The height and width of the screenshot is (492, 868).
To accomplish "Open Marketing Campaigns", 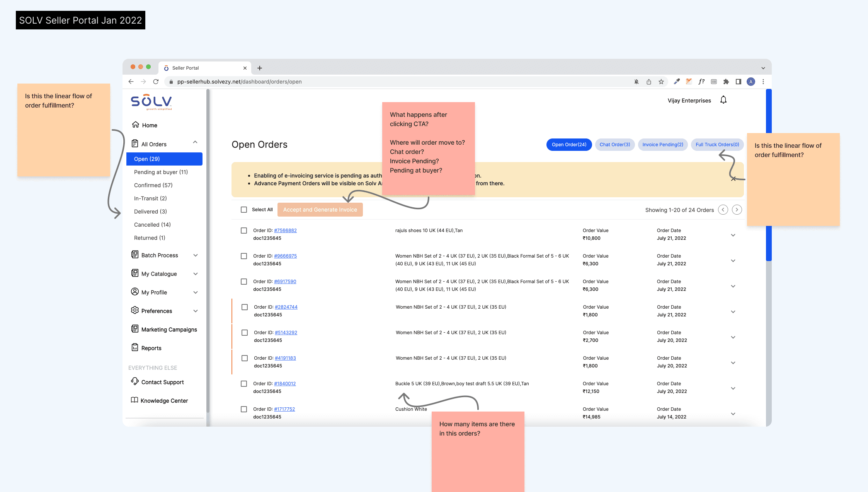I will (x=164, y=329).
